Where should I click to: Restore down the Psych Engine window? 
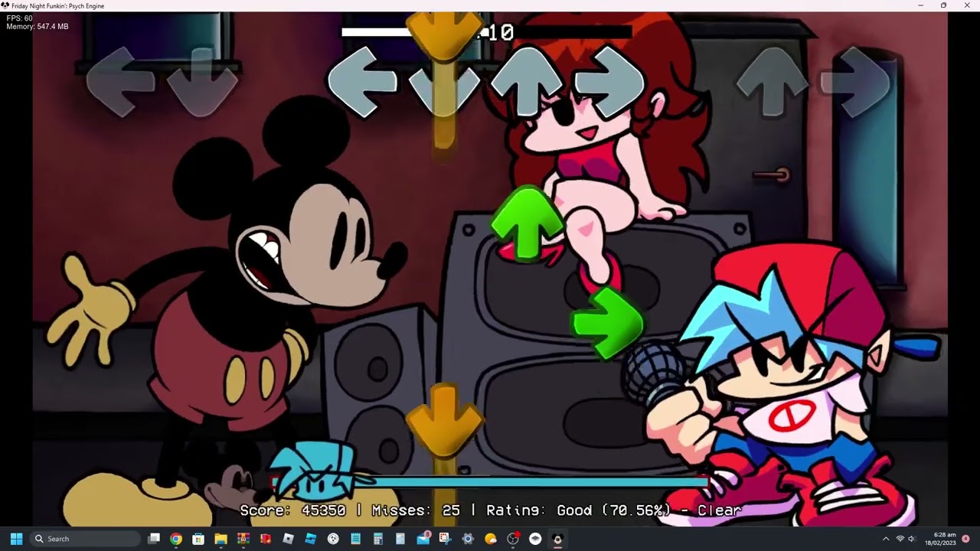943,5
